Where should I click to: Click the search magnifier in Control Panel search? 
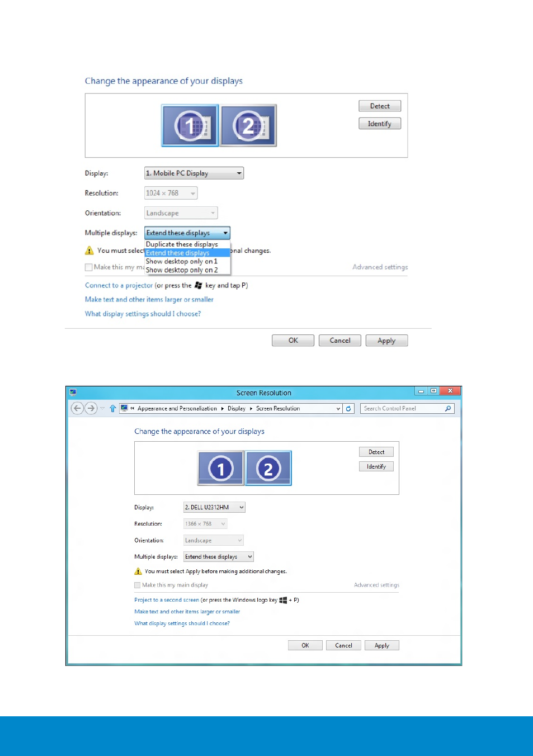click(447, 408)
